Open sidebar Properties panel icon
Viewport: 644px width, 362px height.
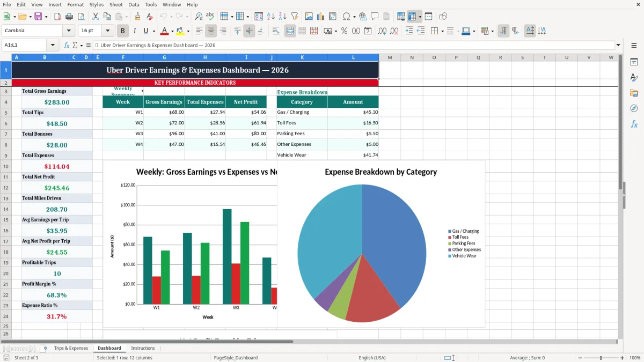(634, 62)
